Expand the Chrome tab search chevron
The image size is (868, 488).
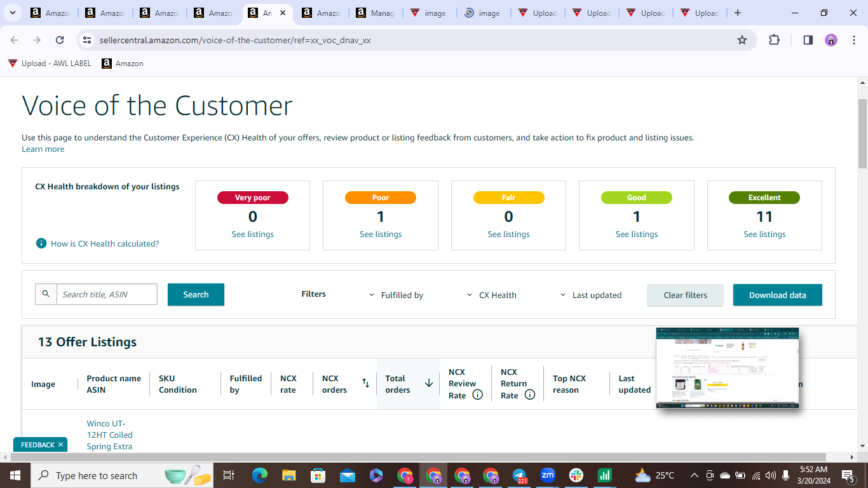[12, 13]
